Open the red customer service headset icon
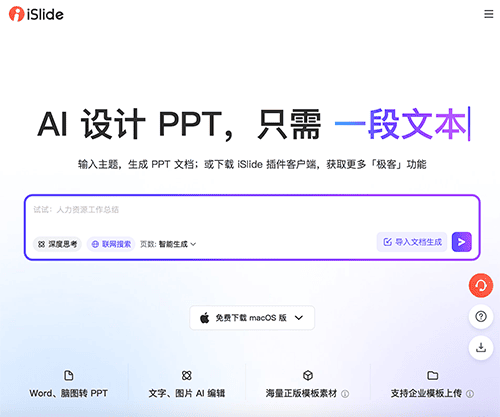Screen dimensions: 500x417 (481, 285)
